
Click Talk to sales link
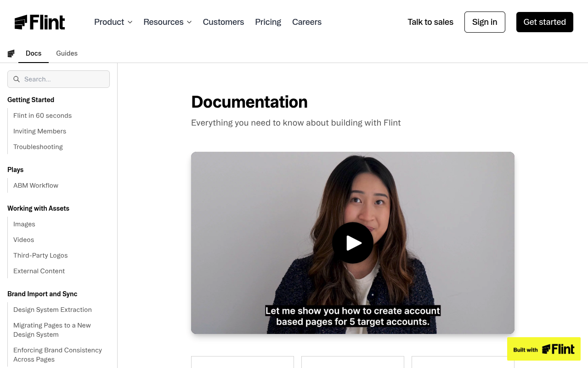pos(430,22)
